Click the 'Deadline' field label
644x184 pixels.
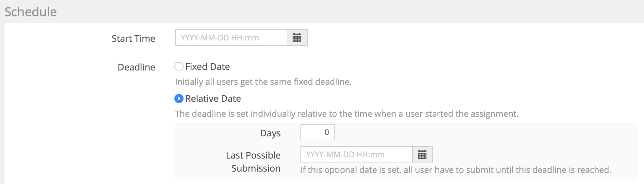pyautogui.click(x=136, y=67)
